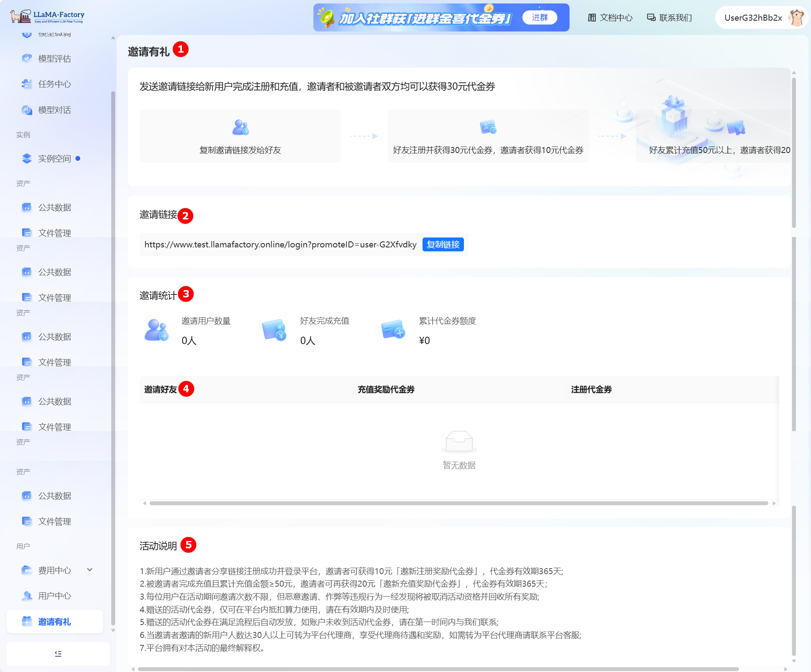Open 任务中心 from the sidebar
The height and width of the screenshot is (672, 811).
click(54, 84)
